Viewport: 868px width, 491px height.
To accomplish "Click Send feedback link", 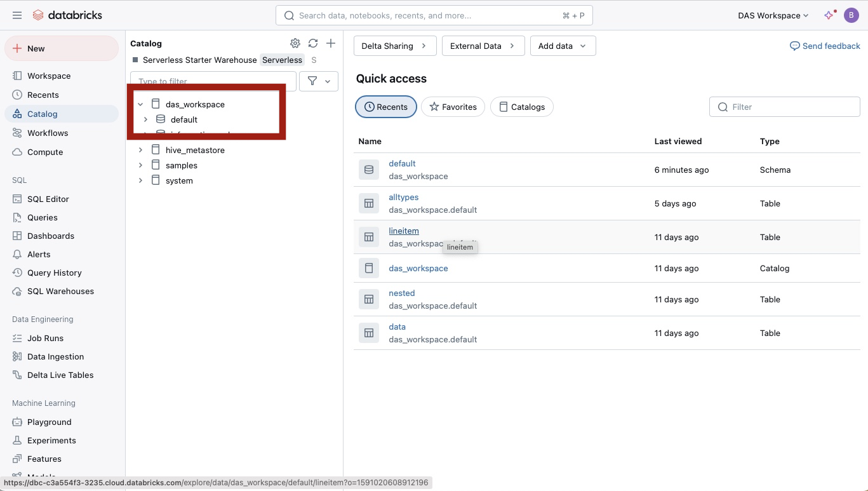I will pos(825,46).
